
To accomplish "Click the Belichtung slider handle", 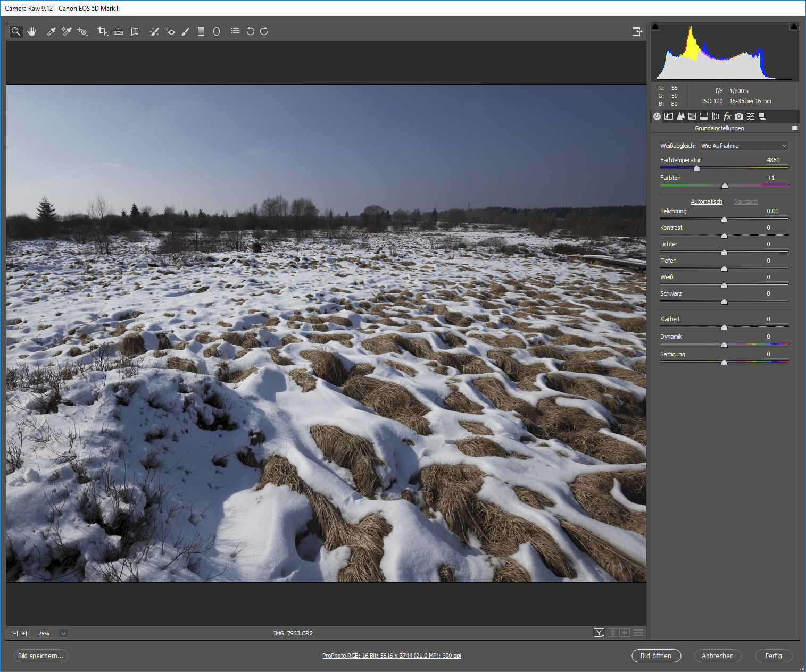I will (724, 219).
